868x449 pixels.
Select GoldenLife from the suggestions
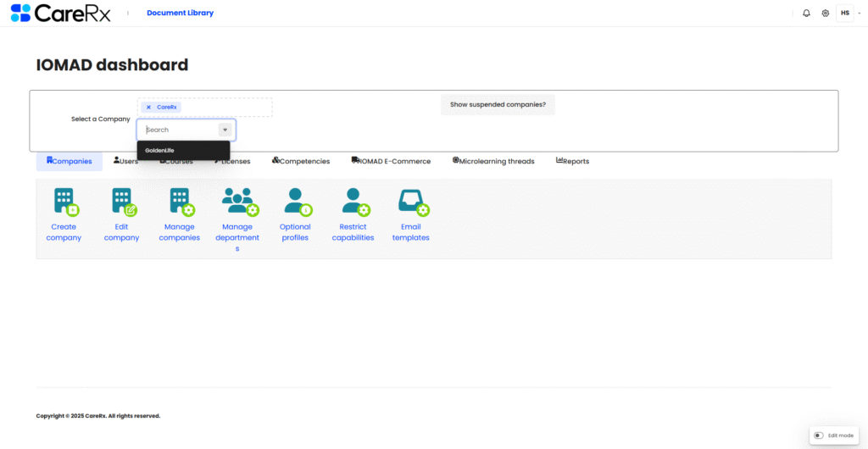pos(183,151)
